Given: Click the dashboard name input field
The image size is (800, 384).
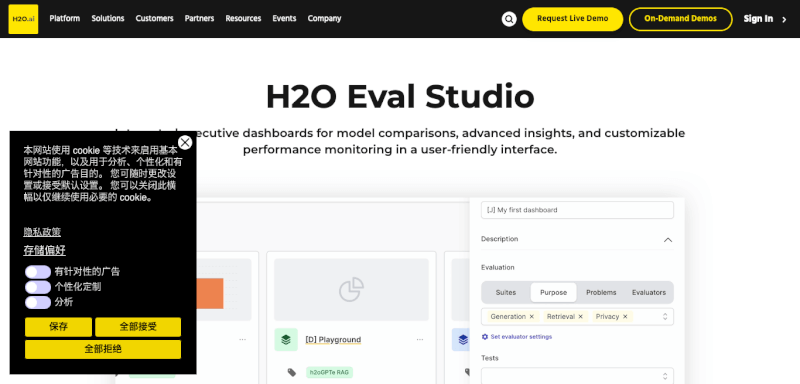Looking at the screenshot, I should (577, 210).
